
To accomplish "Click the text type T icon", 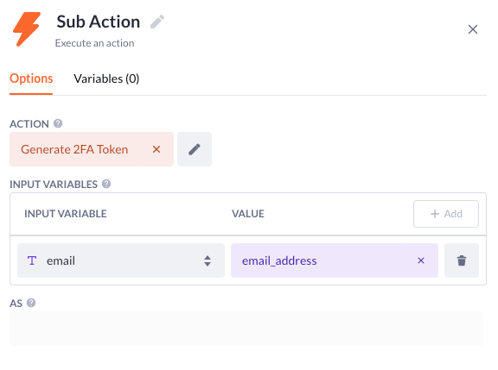I will tap(32, 261).
